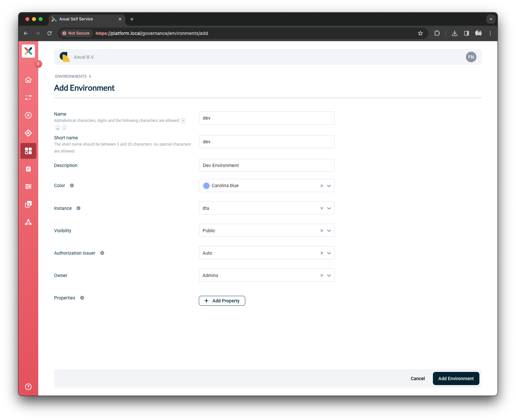Viewport: 516px width, 420px height.
Task: Open the triangle network sidebar icon
Action: click(28, 222)
